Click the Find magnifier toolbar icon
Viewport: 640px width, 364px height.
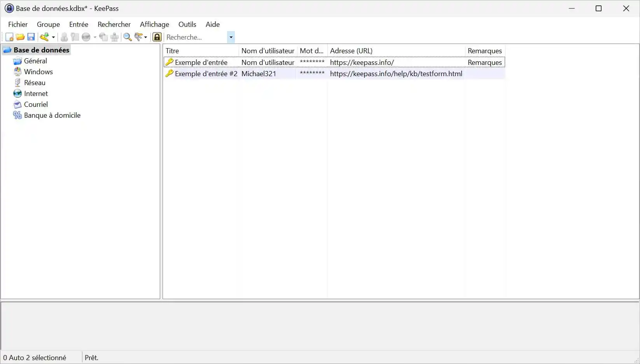tap(128, 37)
